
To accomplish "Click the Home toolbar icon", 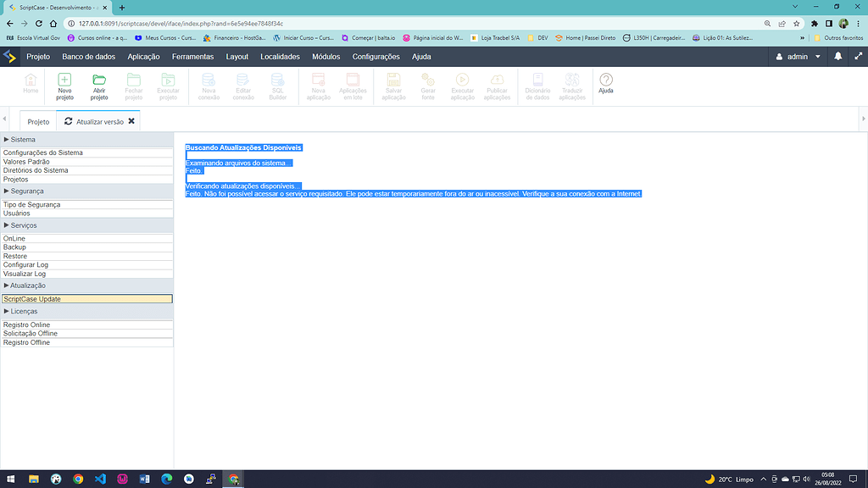I will point(31,80).
